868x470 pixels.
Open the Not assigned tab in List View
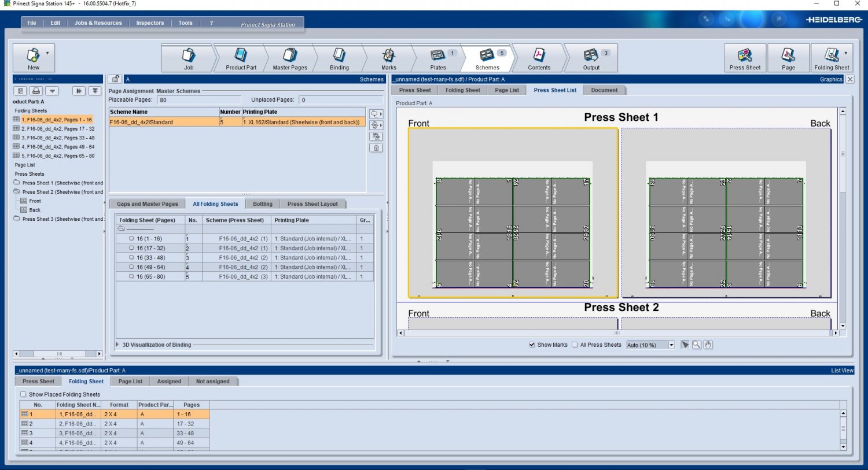(x=212, y=382)
